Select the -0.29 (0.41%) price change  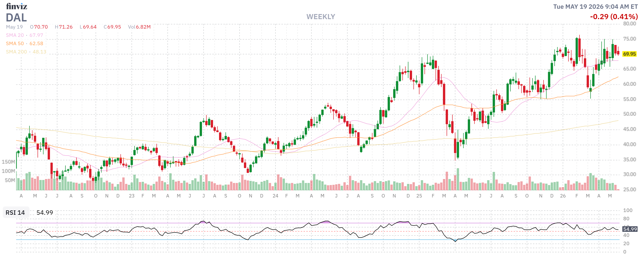614,17
